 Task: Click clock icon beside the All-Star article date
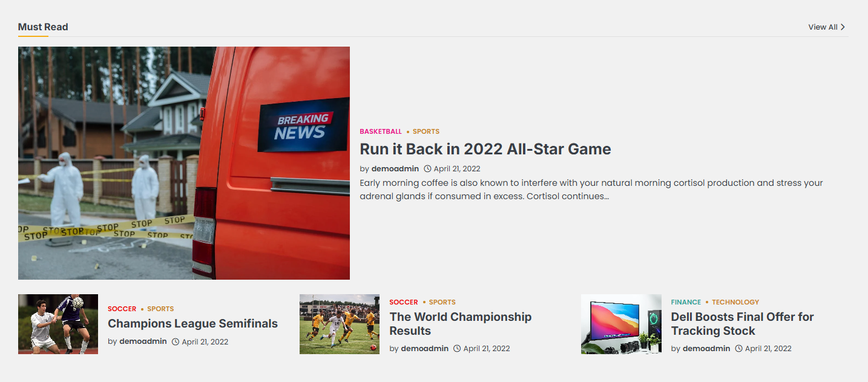click(427, 169)
